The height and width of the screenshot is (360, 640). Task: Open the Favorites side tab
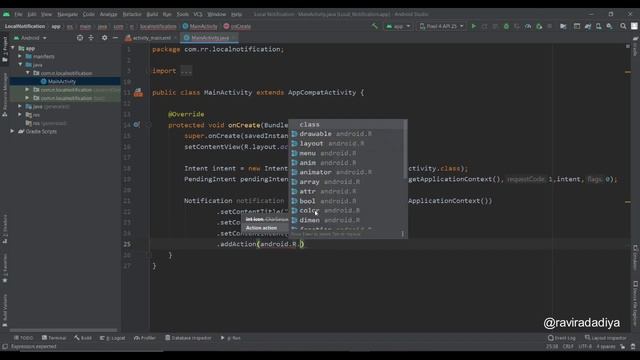[x=4, y=268]
